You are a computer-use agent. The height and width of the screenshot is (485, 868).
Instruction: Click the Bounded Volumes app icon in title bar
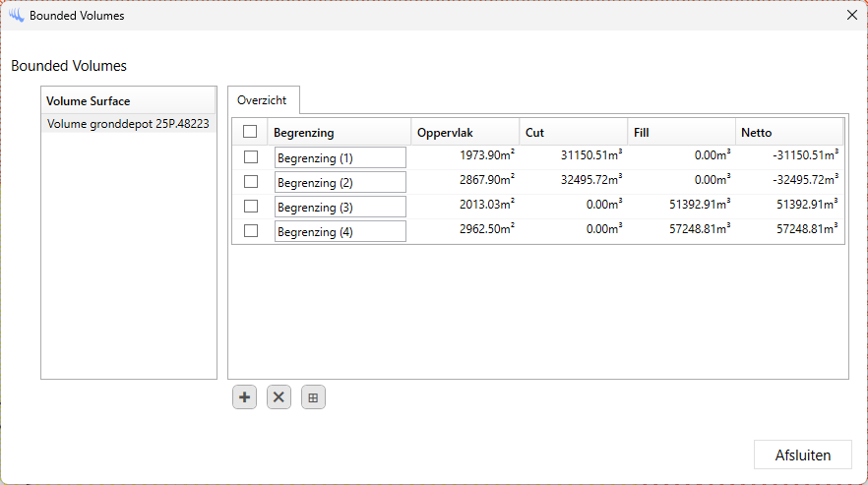[16, 16]
